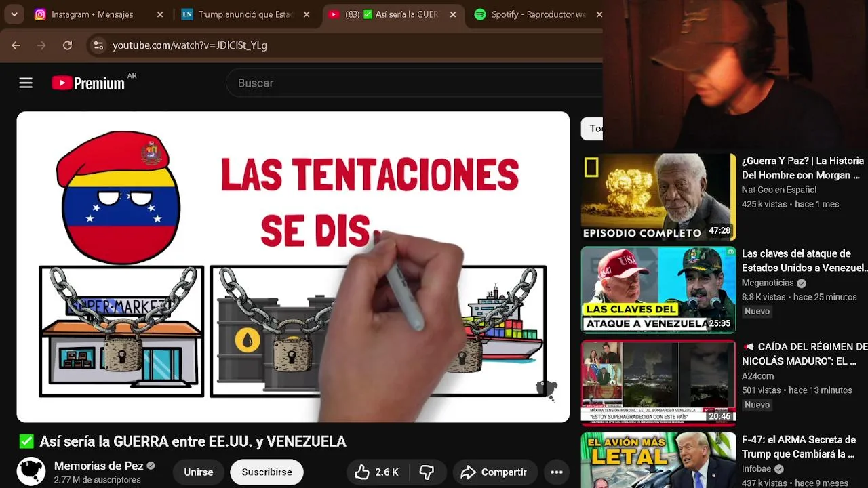This screenshot has width=868, height=488.
Task: Open the A24com channel name
Action: pos(757,375)
